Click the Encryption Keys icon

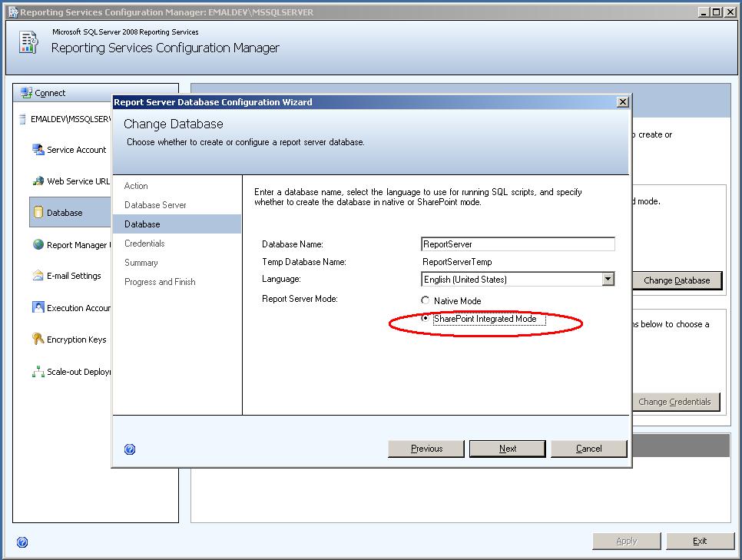[x=38, y=339]
